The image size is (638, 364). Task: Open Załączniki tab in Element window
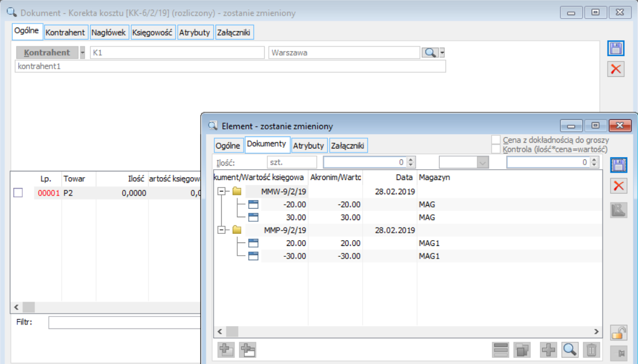pyautogui.click(x=347, y=146)
